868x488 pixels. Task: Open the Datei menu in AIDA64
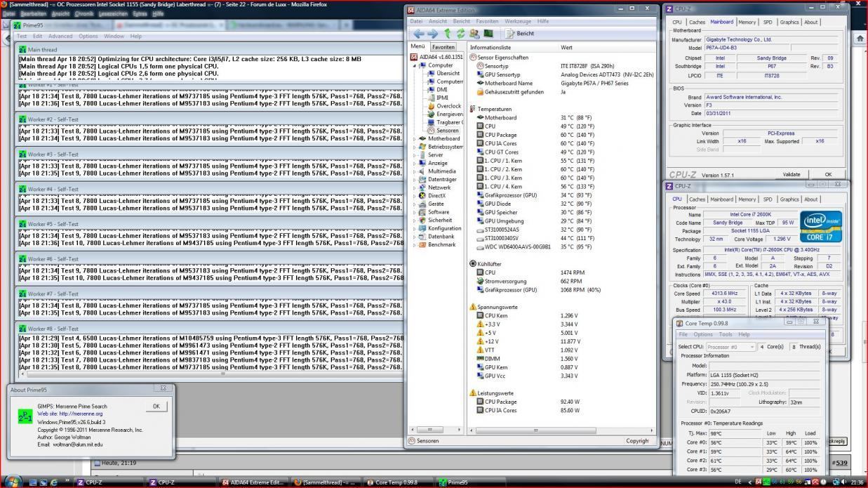coord(417,21)
